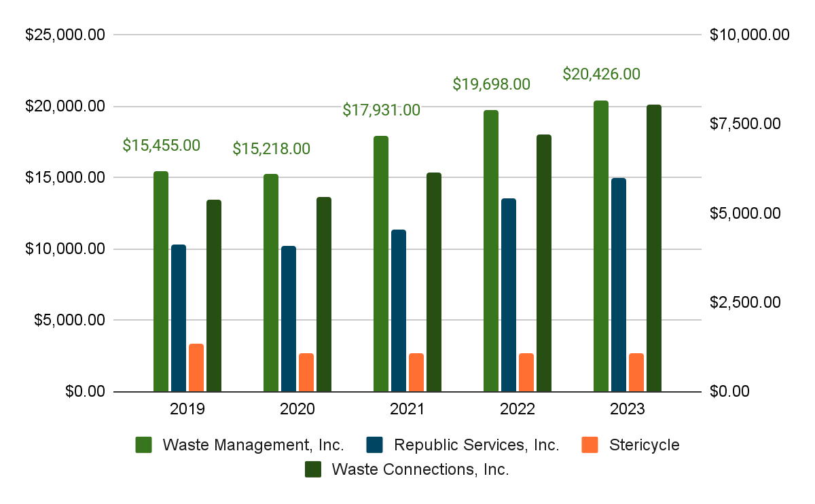This screenshot has height=504, width=815.
Task: Click the $0.00 left axis label
Action: [84, 391]
